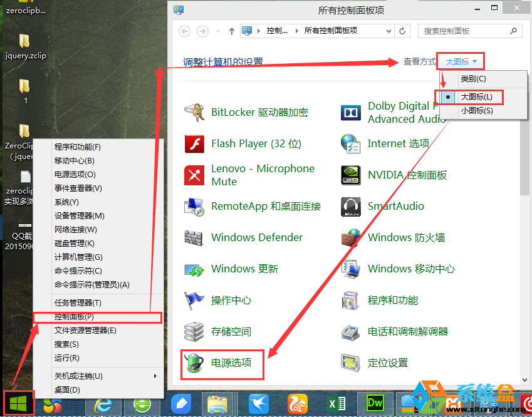Image resolution: width=532 pixels, height=417 pixels.
Task: Open the Dolby Digital Plus icon
Action: pyautogui.click(x=350, y=113)
